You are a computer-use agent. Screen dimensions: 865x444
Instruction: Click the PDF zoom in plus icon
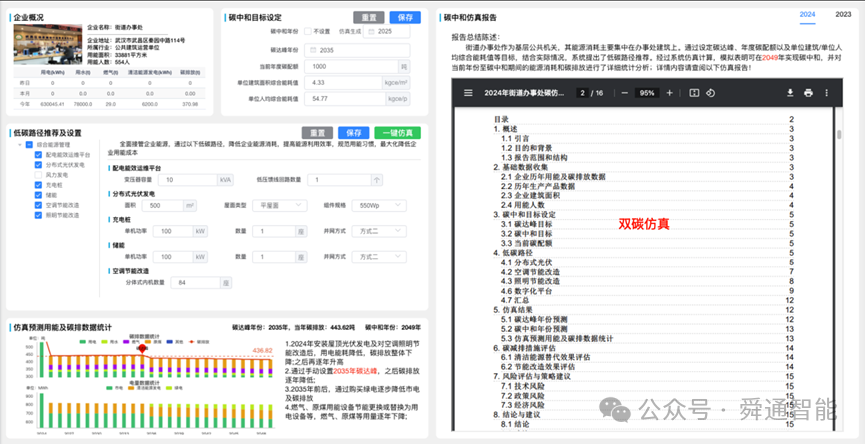(x=669, y=93)
